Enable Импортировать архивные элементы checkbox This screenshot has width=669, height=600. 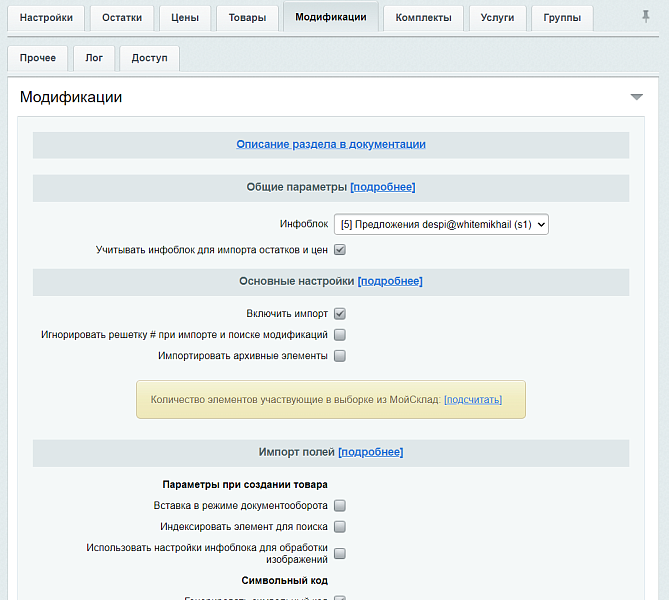(340, 356)
